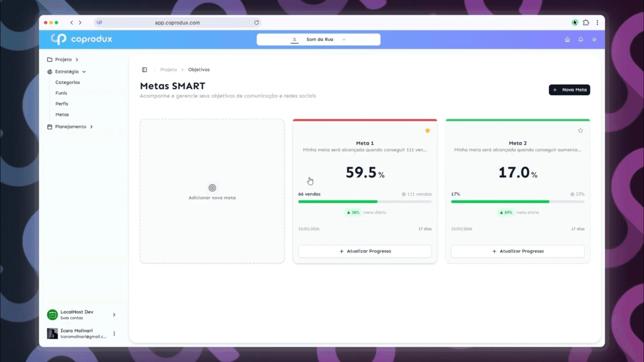Collapse the Estratégia sidebar section
Screen dimensions: 644x362
point(84,72)
